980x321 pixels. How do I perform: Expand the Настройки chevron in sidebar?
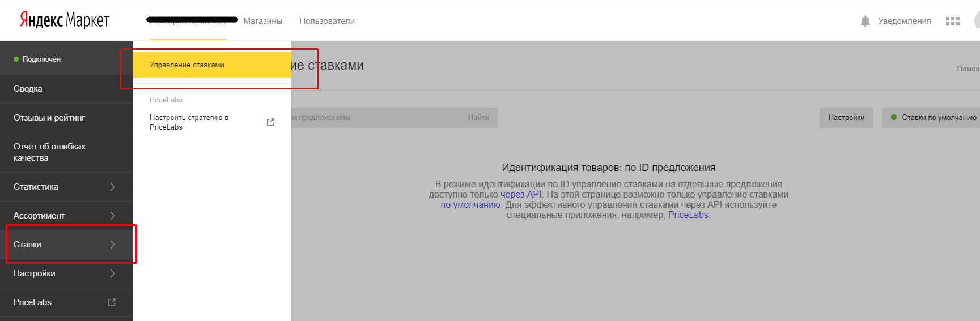(112, 273)
